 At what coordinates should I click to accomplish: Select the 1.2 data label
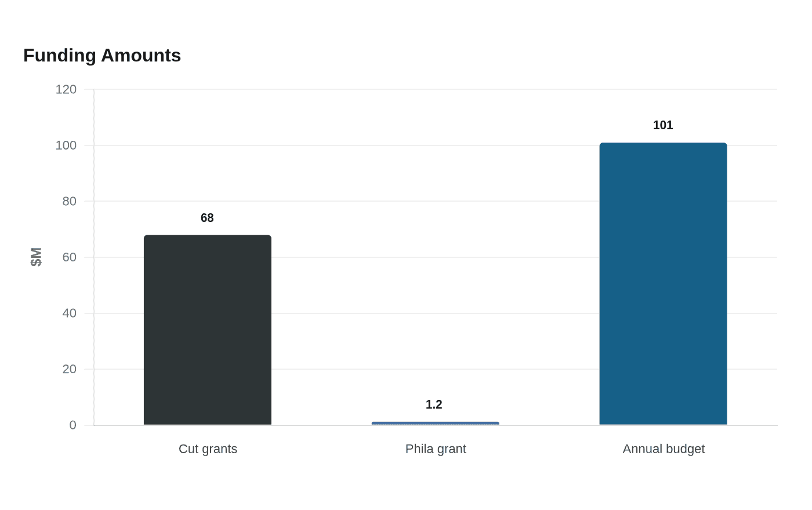[x=434, y=405]
